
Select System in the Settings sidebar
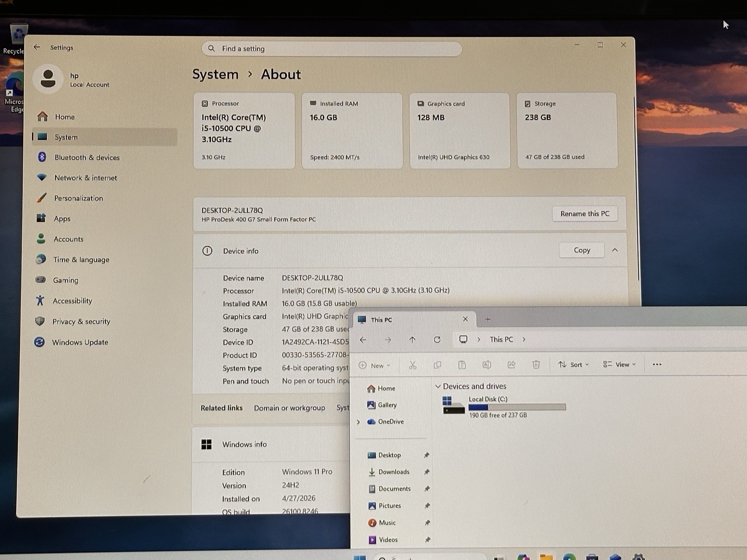point(105,137)
